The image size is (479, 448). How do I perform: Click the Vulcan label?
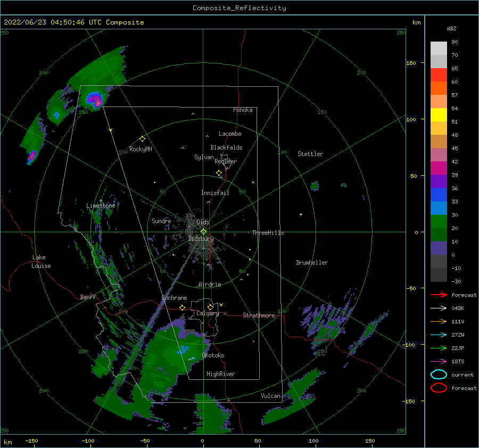pyautogui.click(x=271, y=396)
